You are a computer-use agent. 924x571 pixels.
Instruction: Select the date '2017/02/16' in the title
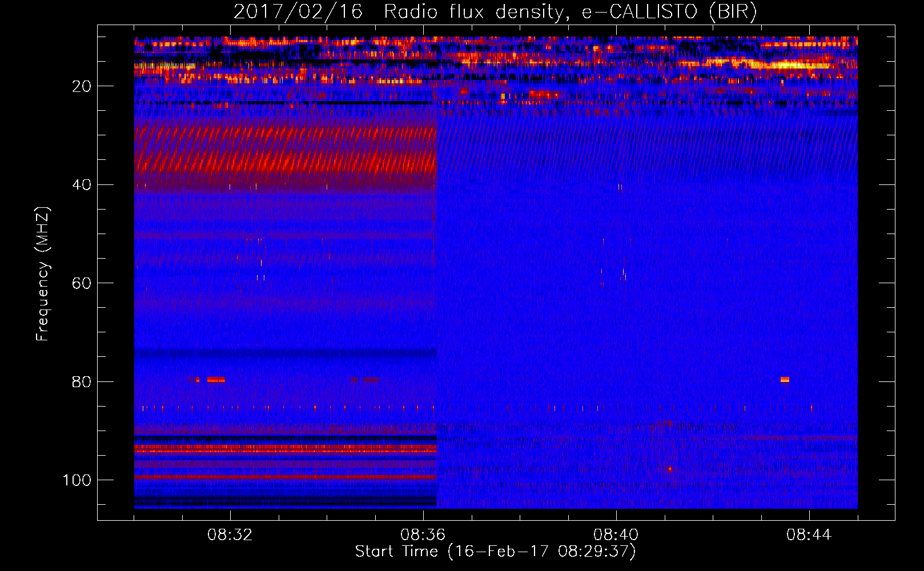click(298, 12)
